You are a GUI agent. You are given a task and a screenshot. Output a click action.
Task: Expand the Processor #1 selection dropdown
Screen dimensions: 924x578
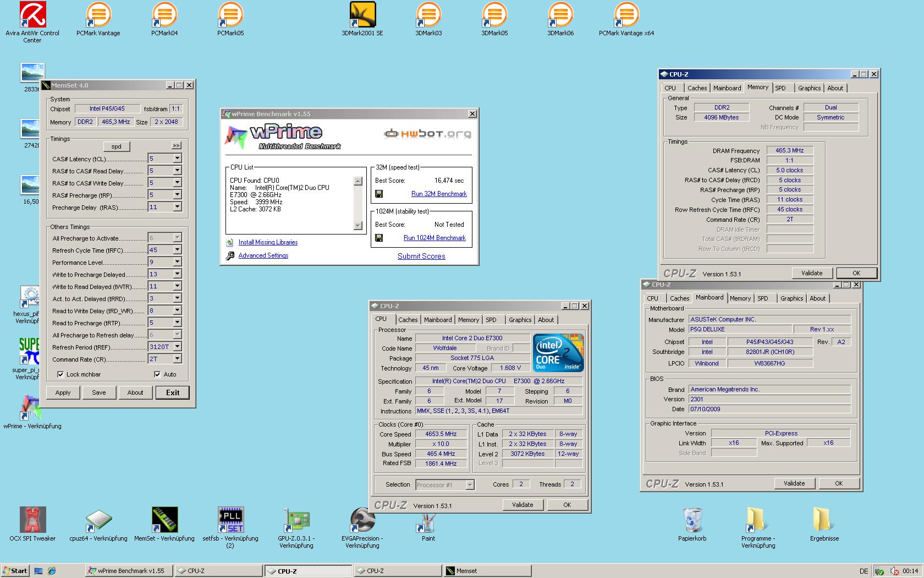point(470,485)
